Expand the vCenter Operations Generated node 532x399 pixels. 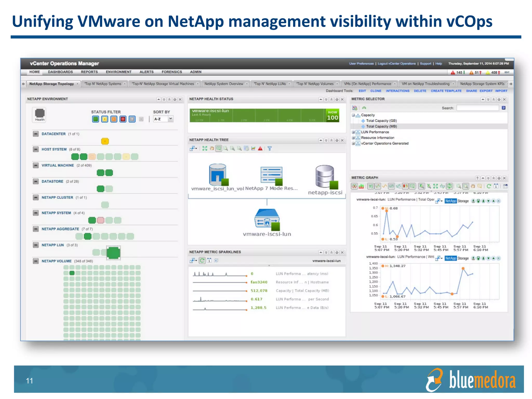(x=353, y=143)
